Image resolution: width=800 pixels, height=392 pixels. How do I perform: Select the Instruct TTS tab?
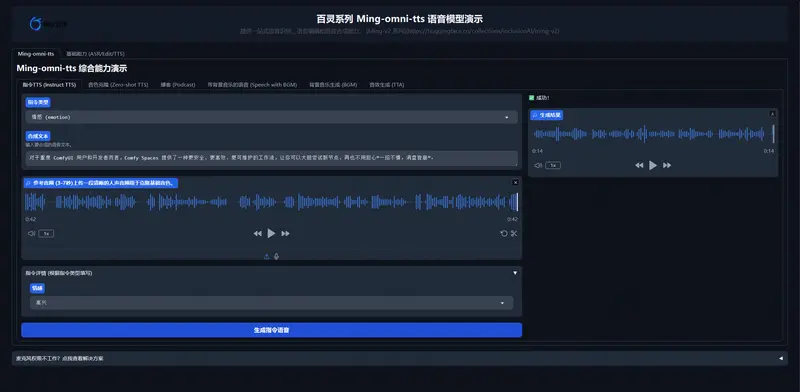coord(49,85)
